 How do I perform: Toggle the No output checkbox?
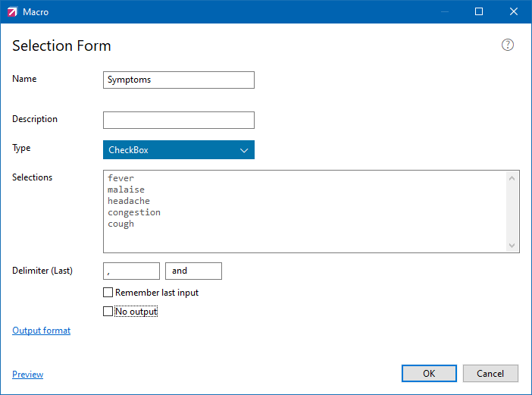pyautogui.click(x=108, y=312)
